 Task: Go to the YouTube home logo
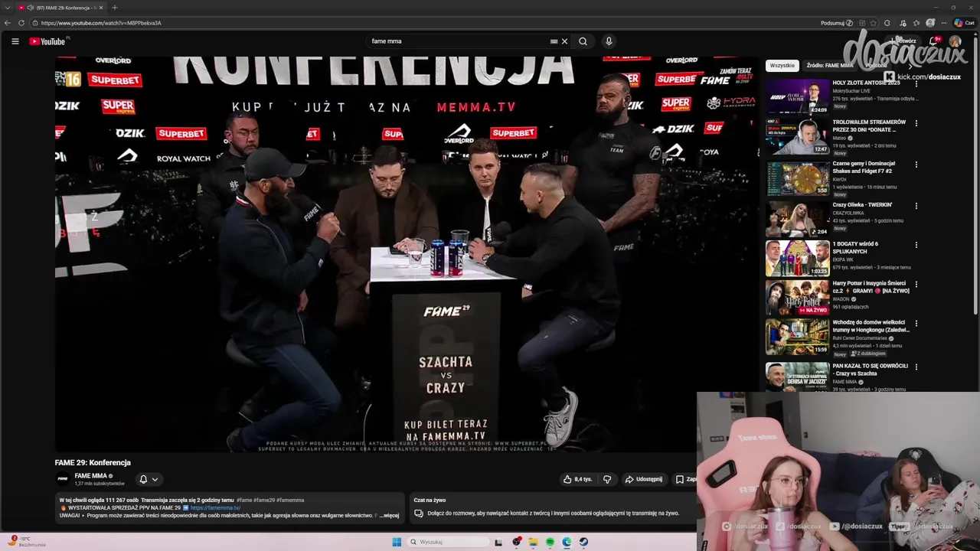pyautogui.click(x=47, y=41)
